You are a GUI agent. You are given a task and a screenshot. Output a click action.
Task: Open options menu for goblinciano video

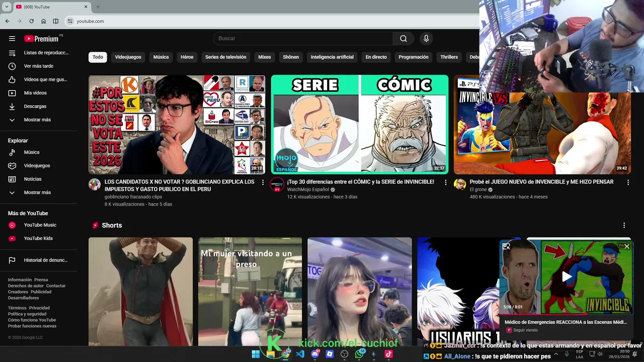click(x=263, y=183)
